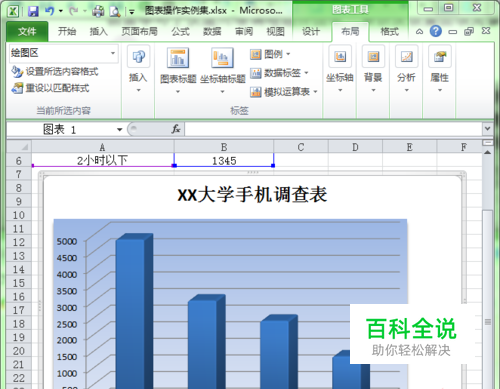Open the 图例 legend dropdown
The height and width of the screenshot is (389, 500).
coord(270,54)
